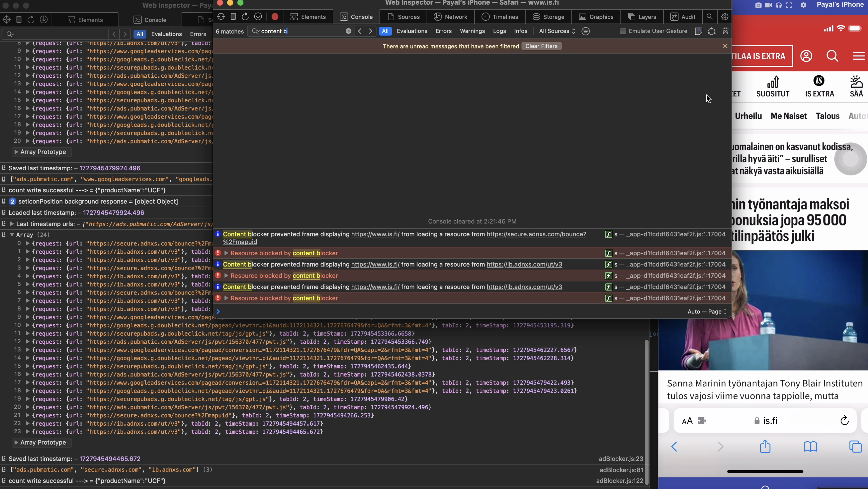This screenshot has width=868, height=489.
Task: Click the element selection crosshair icon
Action: 221,16
